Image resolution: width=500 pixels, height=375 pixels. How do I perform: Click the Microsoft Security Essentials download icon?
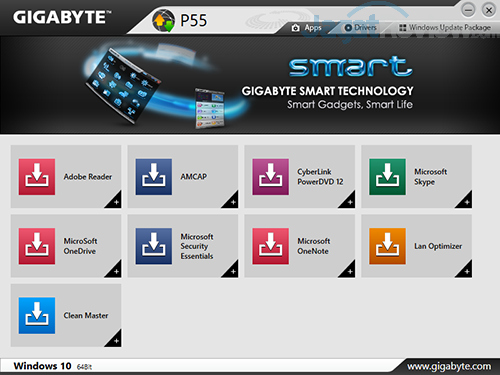154,246
